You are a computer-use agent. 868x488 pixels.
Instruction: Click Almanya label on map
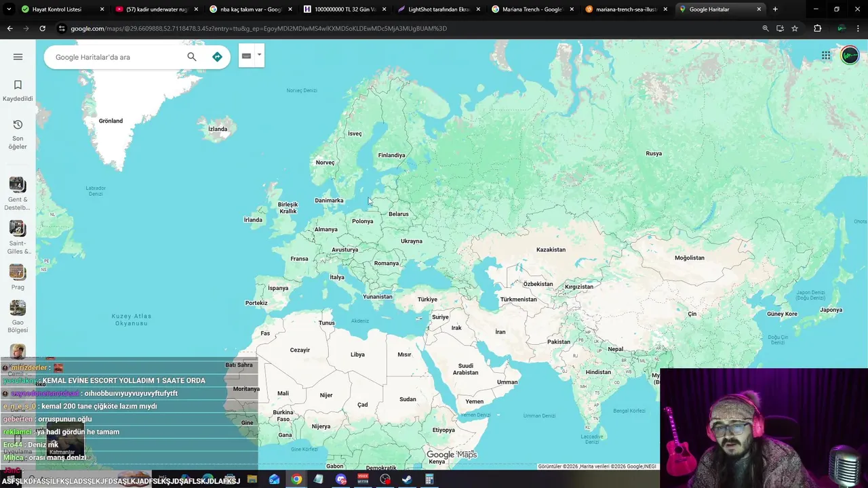pos(325,229)
